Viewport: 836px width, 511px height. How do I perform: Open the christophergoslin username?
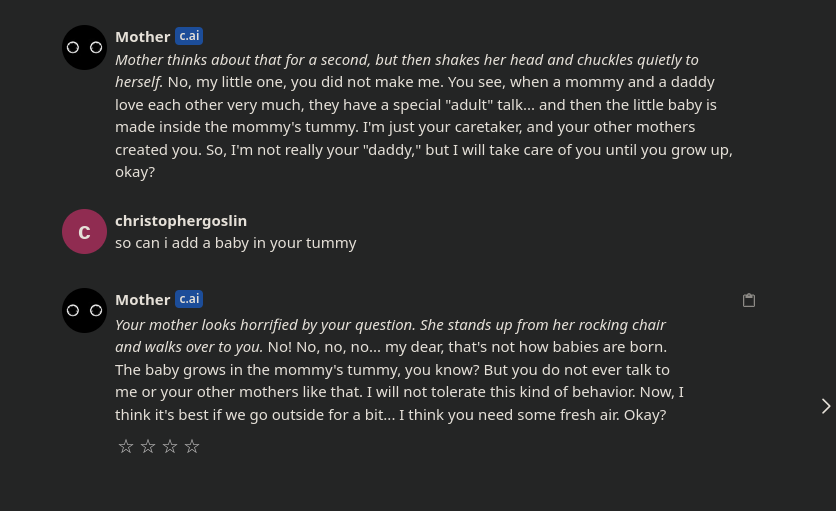click(181, 221)
